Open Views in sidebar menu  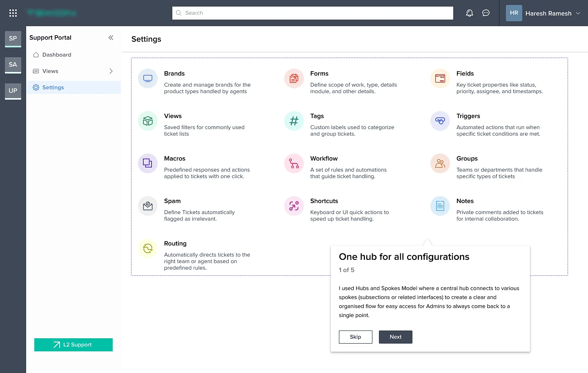tap(73, 71)
